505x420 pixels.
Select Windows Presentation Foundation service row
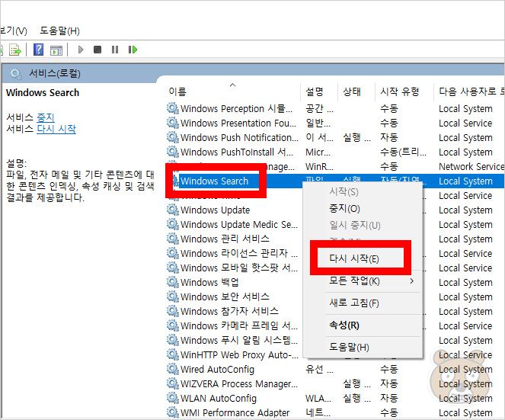tap(238, 123)
